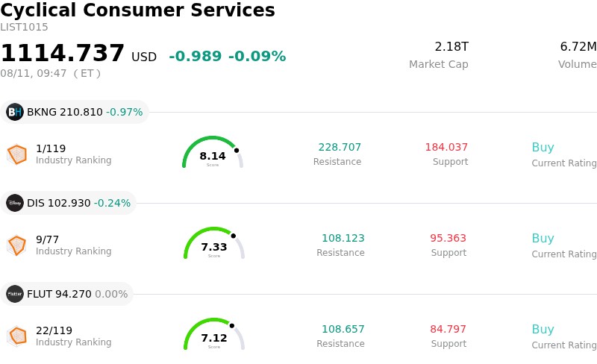Screen dimensions: 597x364
Task: Click the 228.707 resistance value
Action: tap(340, 147)
